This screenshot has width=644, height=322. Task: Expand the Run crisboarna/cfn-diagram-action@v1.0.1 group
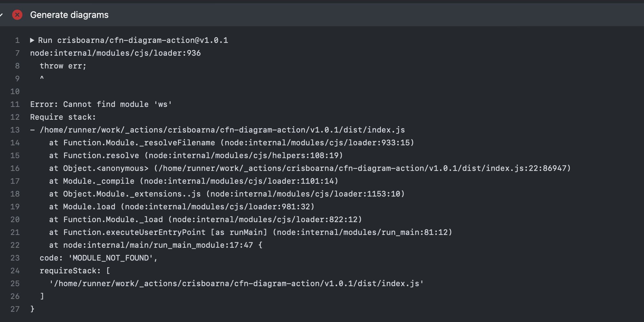tap(32, 40)
